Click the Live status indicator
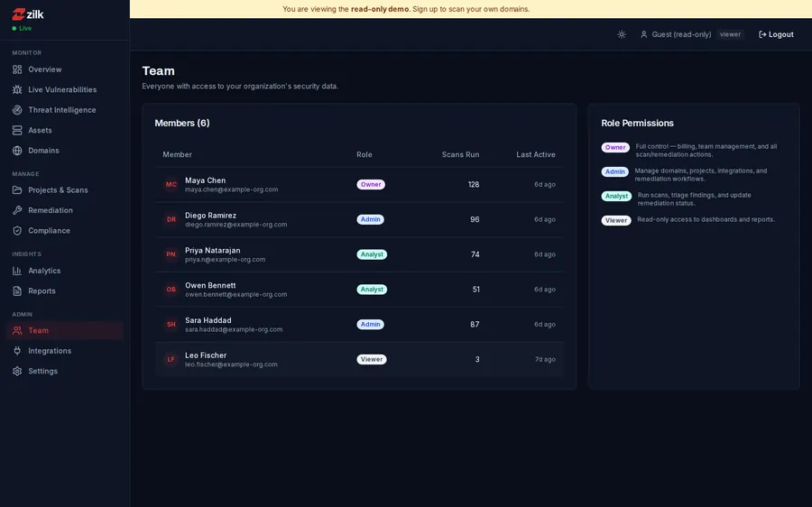This screenshot has width=812, height=507. click(x=22, y=29)
